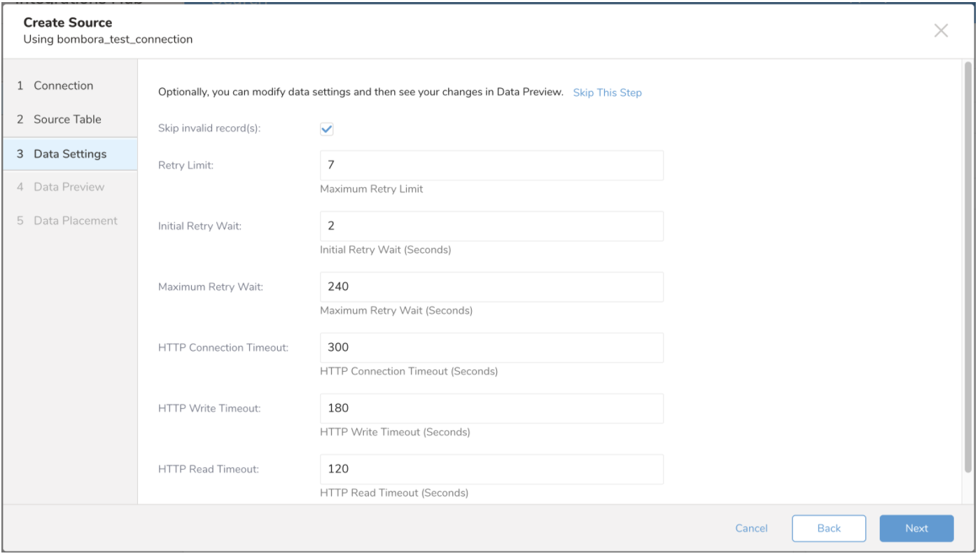Click the dialog's vertical scrollbar
Viewport: 980px width, 556px height.
[x=968, y=266]
